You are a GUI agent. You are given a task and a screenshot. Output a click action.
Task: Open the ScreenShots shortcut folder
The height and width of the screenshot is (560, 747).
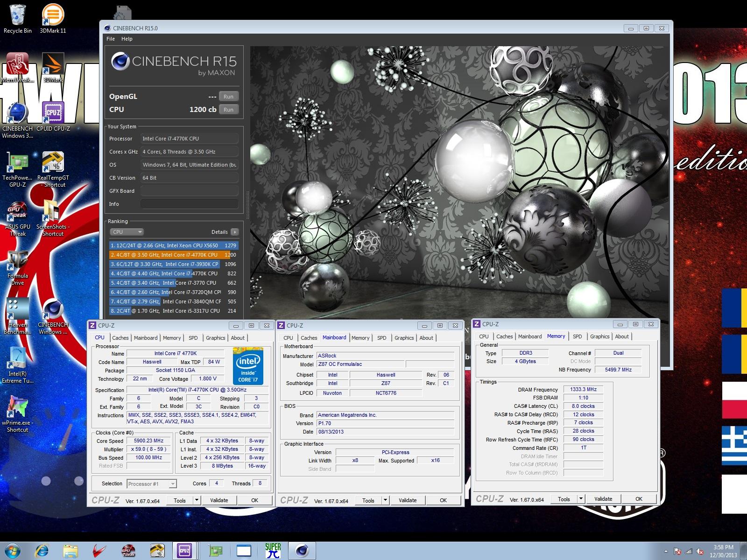(53, 218)
